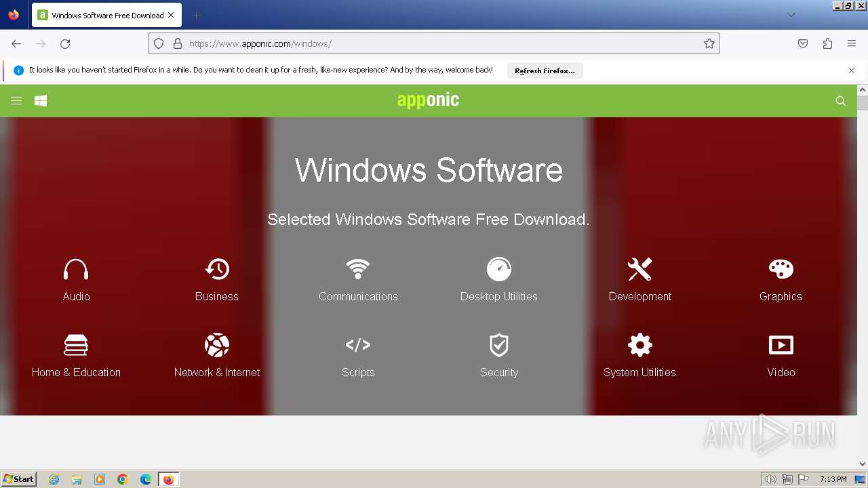The image size is (868, 488).
Task: Click the Audio category label
Action: point(76,296)
